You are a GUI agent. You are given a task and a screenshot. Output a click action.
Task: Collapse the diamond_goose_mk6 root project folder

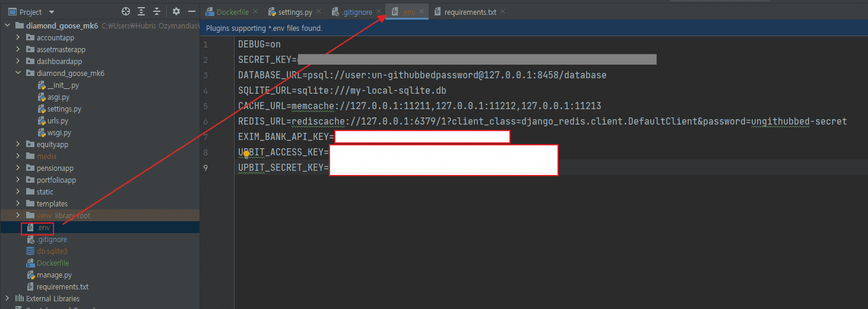[7, 26]
